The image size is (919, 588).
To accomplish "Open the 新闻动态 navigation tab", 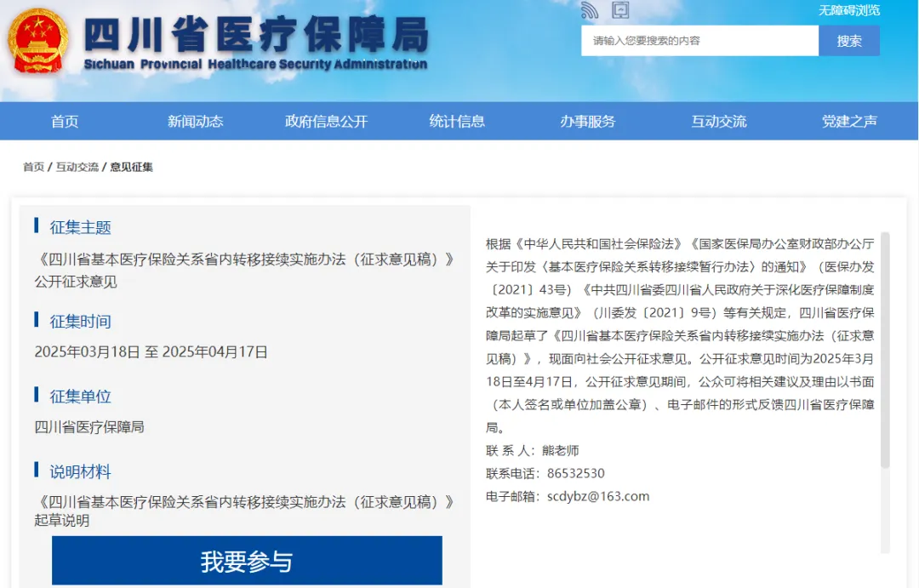I will (195, 122).
